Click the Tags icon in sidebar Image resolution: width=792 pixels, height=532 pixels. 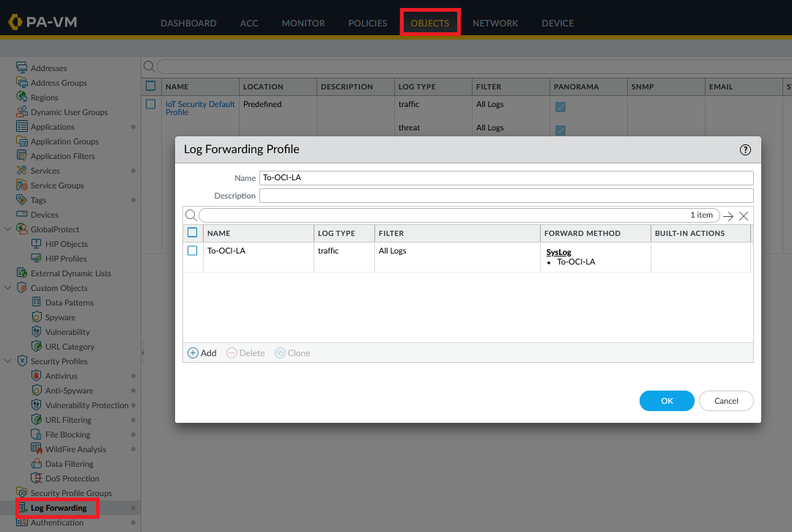(x=22, y=200)
